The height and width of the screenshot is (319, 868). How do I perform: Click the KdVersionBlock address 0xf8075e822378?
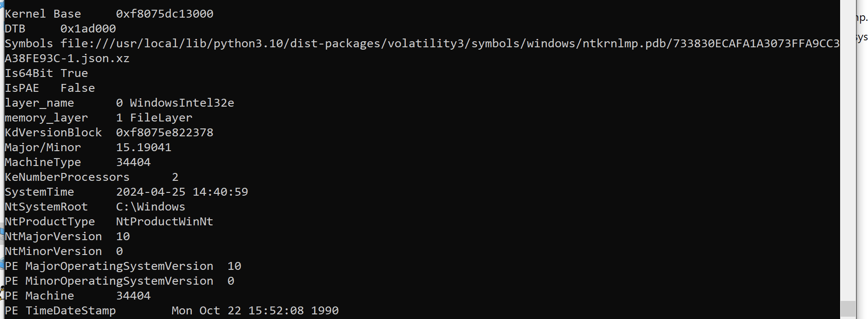165,133
